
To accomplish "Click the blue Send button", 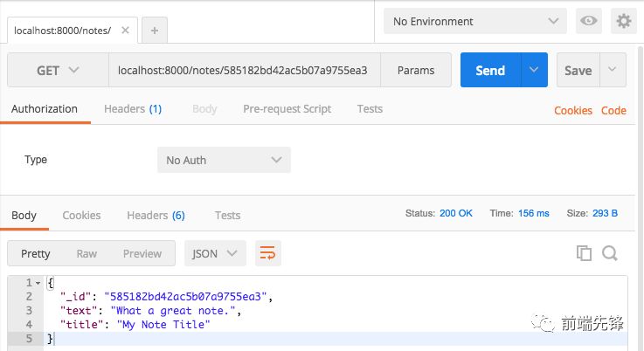I will coord(490,71).
